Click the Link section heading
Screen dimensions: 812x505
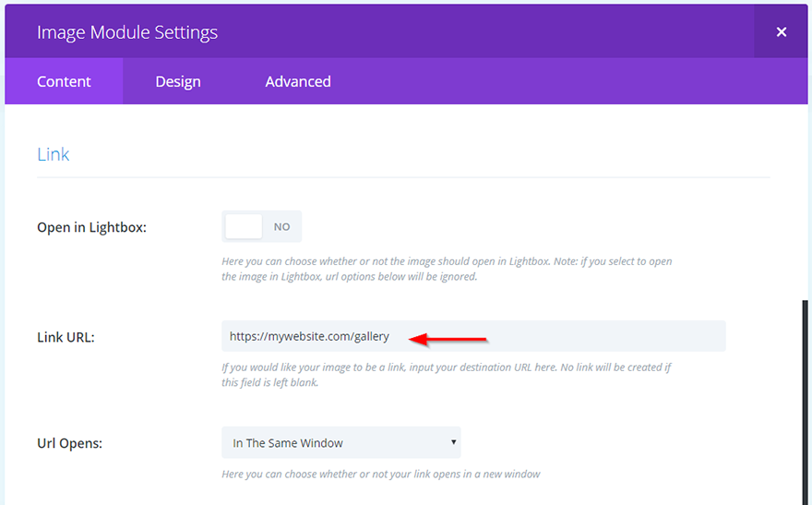click(54, 154)
